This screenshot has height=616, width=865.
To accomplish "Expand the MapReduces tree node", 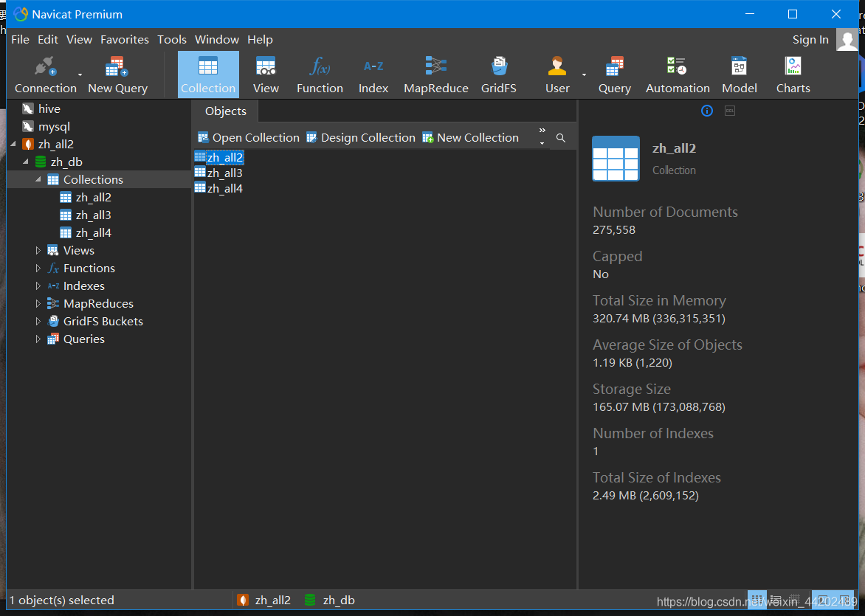I will (x=38, y=303).
